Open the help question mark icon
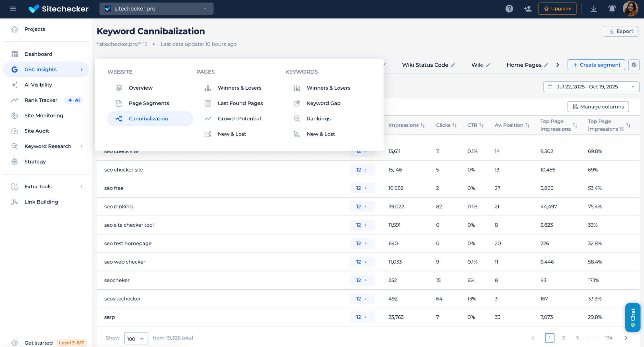Image resolution: width=644 pixels, height=347 pixels. (509, 9)
